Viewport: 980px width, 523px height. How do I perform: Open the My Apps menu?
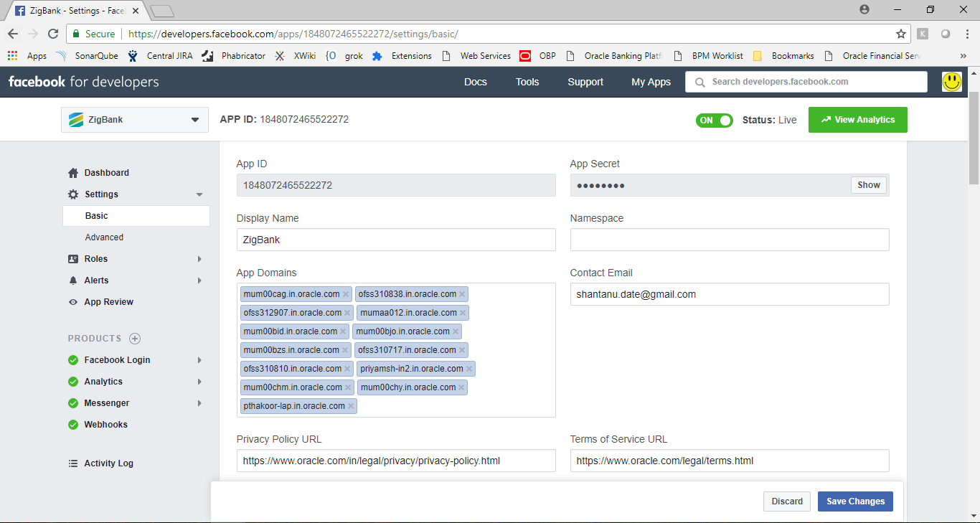coord(651,82)
